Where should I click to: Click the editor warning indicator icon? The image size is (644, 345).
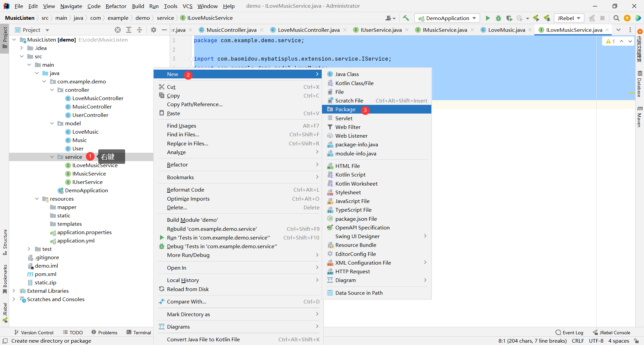pyautogui.click(x=610, y=41)
